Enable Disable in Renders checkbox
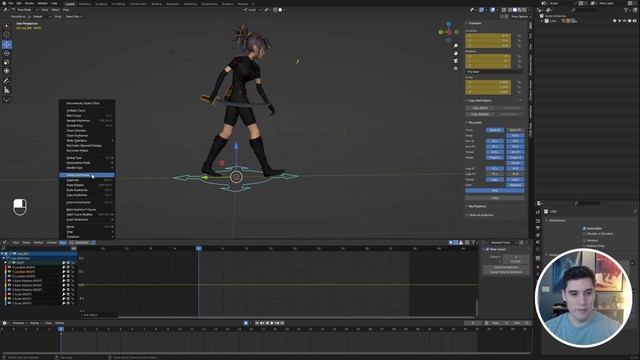 pos(584,234)
